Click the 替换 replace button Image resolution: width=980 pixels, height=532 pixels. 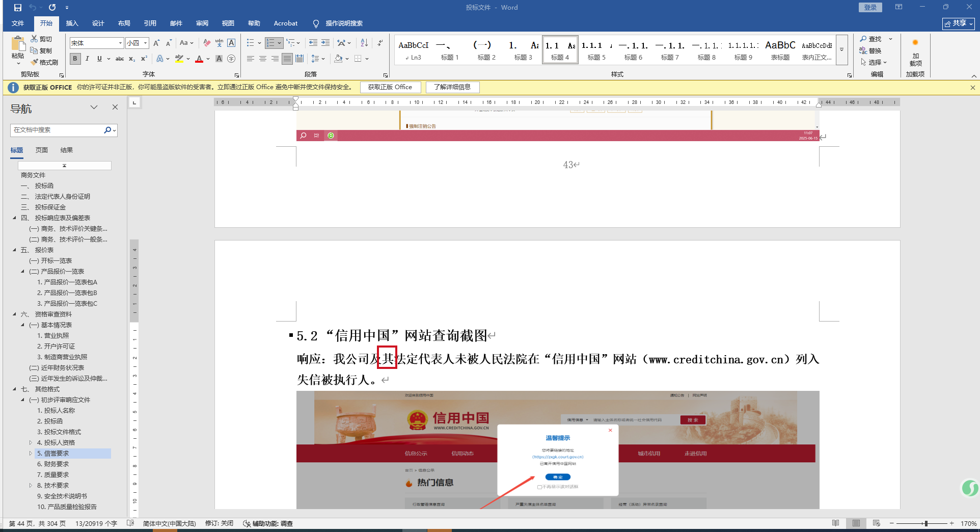870,50
